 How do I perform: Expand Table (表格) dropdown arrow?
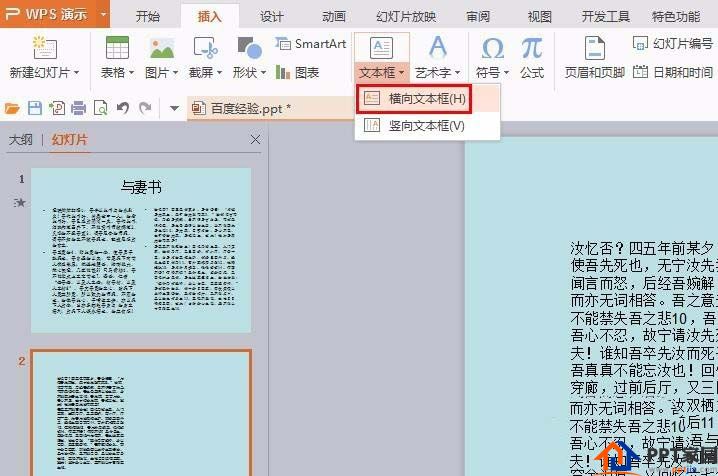(x=131, y=72)
